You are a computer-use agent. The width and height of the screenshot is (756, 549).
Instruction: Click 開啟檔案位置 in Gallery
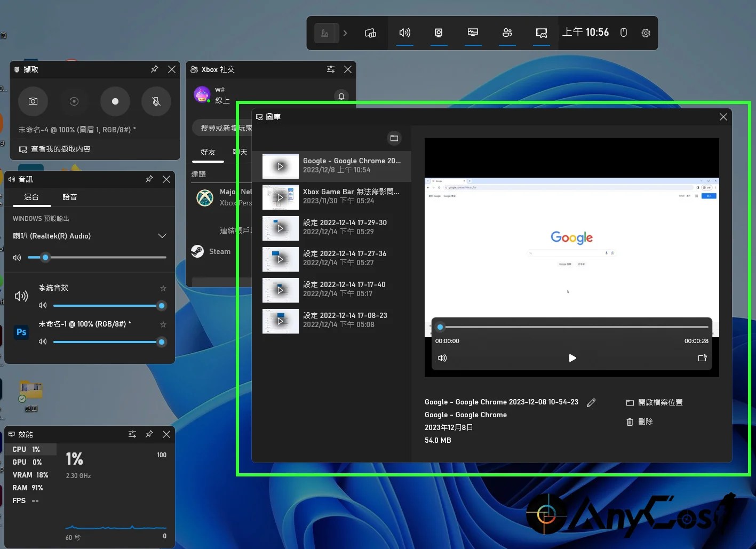tap(654, 403)
